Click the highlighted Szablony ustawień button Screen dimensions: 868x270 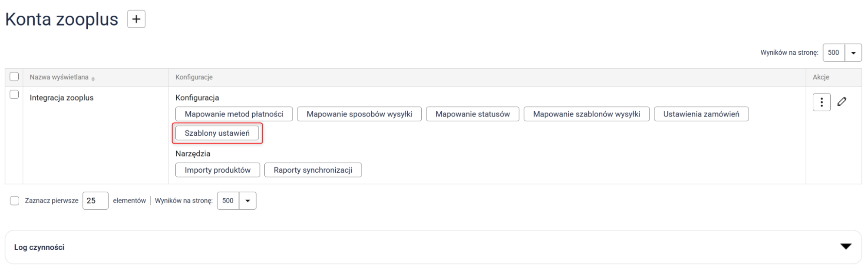217,133
